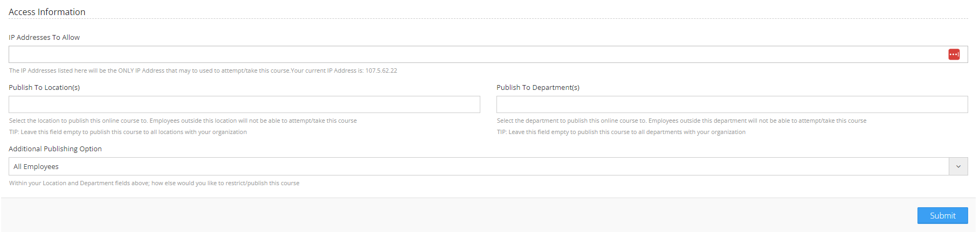This screenshot has width=980, height=232.
Task: Click the IP Addresses To Allow label
Action: tap(44, 37)
